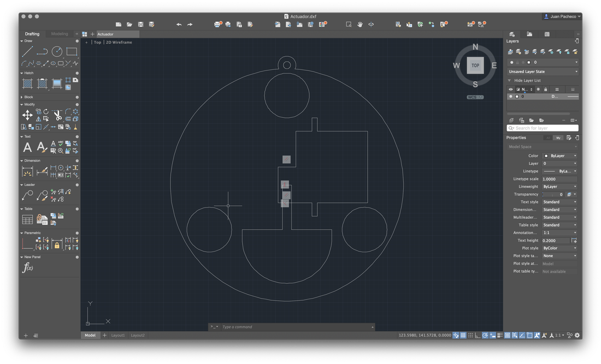
Task: Toggle Grid display in status bar
Action: click(463, 335)
